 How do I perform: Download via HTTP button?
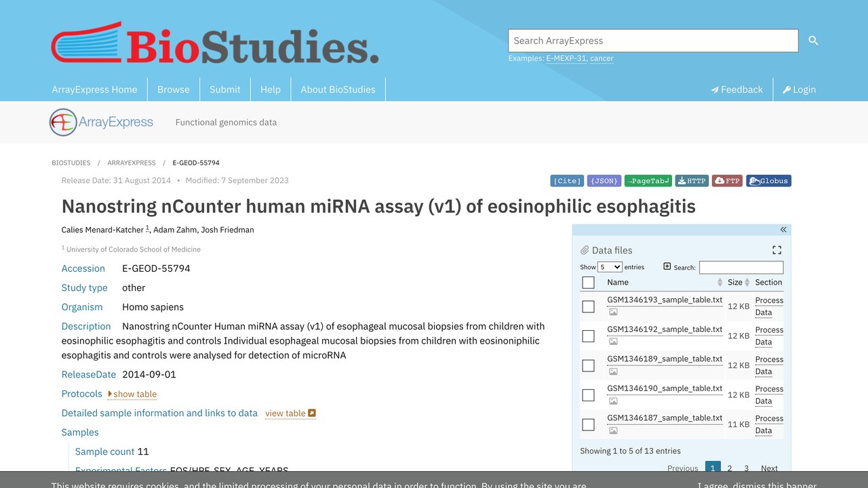pyautogui.click(x=692, y=181)
